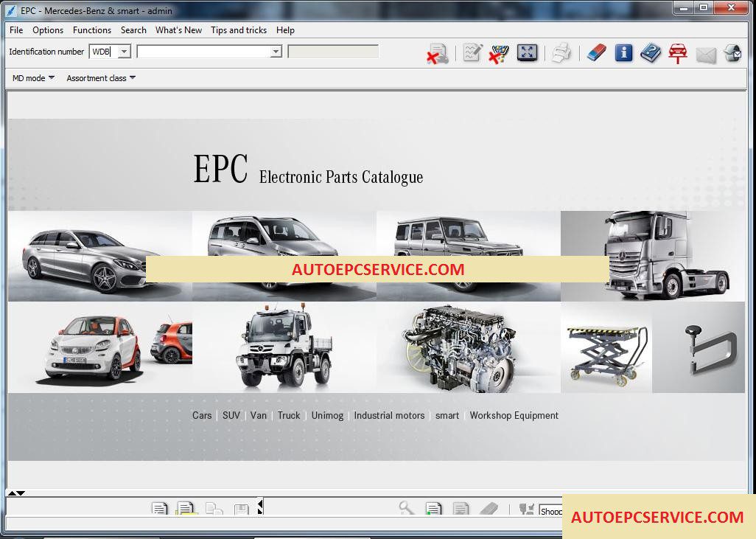Expand the identification number combo box arrow
Image resolution: width=756 pixels, height=539 pixels.
tap(276, 51)
